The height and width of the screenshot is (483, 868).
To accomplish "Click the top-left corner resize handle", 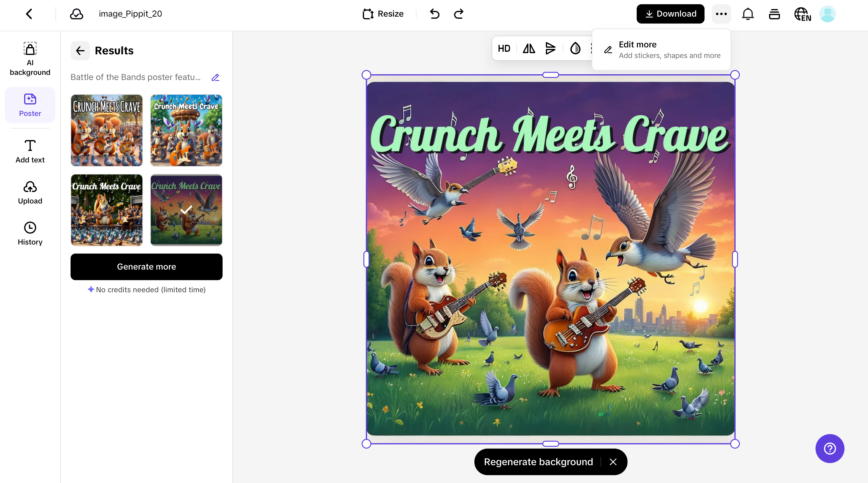I will tap(366, 75).
